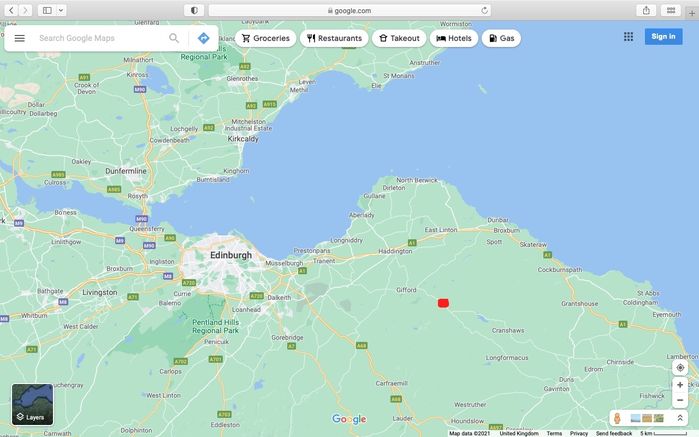The image size is (699, 437).
Task: Reload the page
Action: coord(484,10)
